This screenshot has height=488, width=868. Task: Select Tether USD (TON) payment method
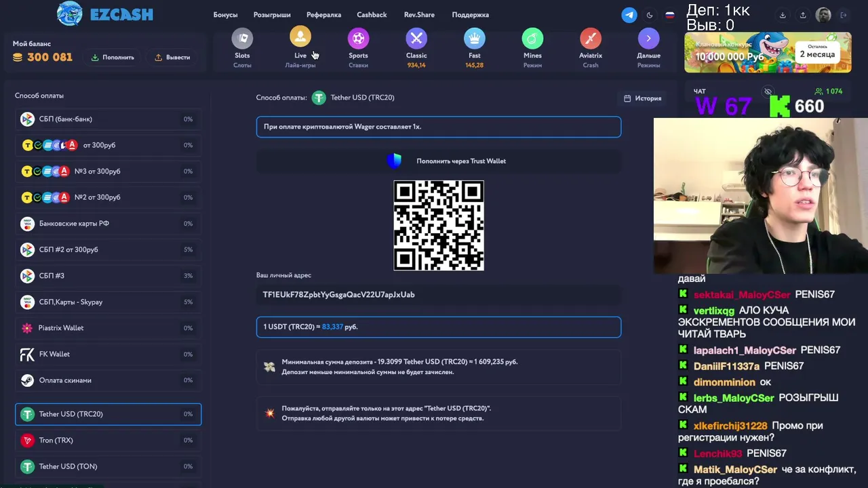click(x=108, y=466)
